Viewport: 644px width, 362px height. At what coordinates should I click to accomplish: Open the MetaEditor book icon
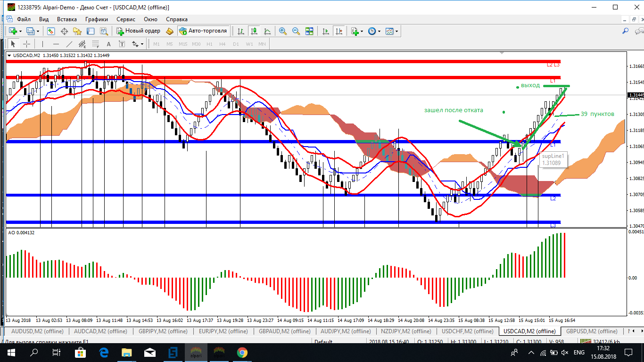pos(170,31)
